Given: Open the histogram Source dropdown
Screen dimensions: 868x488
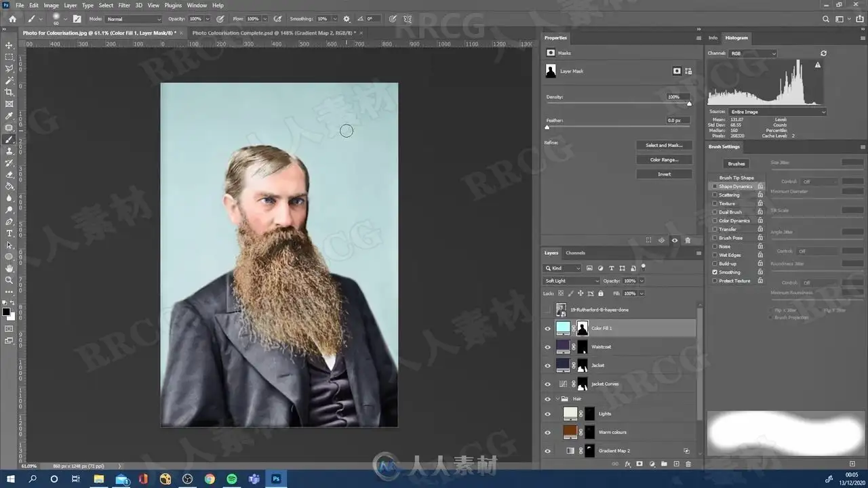Looking at the screenshot, I should [778, 112].
